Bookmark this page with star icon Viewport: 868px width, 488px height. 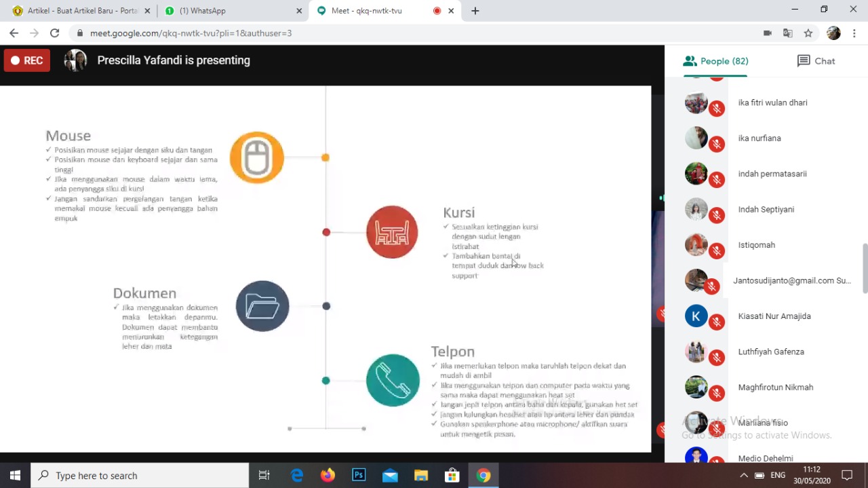click(808, 33)
